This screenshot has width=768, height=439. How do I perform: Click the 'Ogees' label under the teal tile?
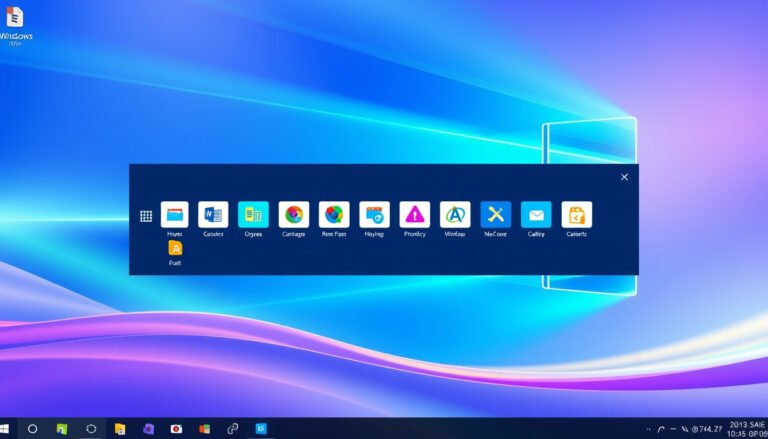tap(253, 234)
